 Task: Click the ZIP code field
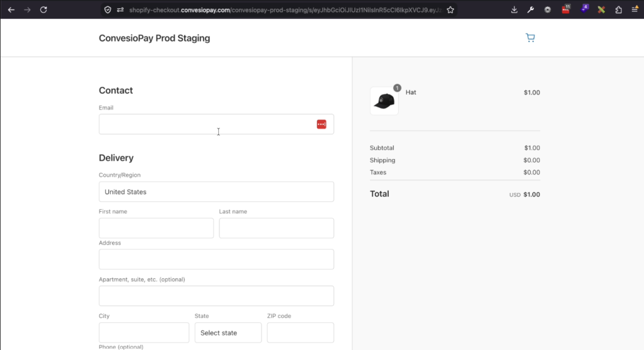tap(301, 332)
